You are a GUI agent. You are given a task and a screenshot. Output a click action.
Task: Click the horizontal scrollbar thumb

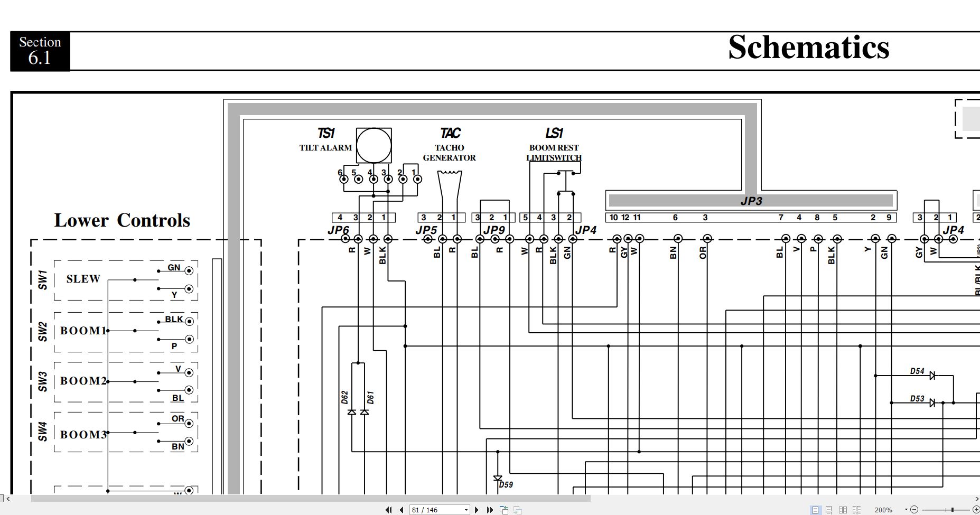[311, 498]
